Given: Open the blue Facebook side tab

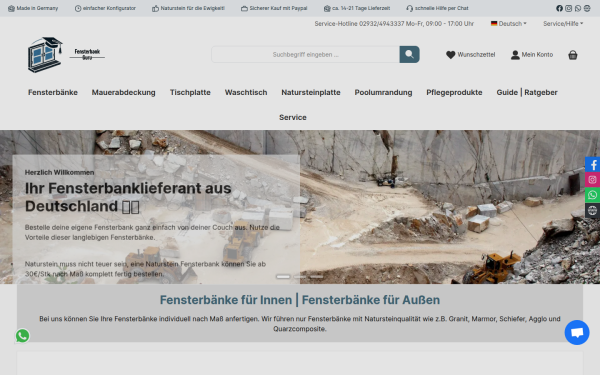Looking at the screenshot, I should coord(592,165).
